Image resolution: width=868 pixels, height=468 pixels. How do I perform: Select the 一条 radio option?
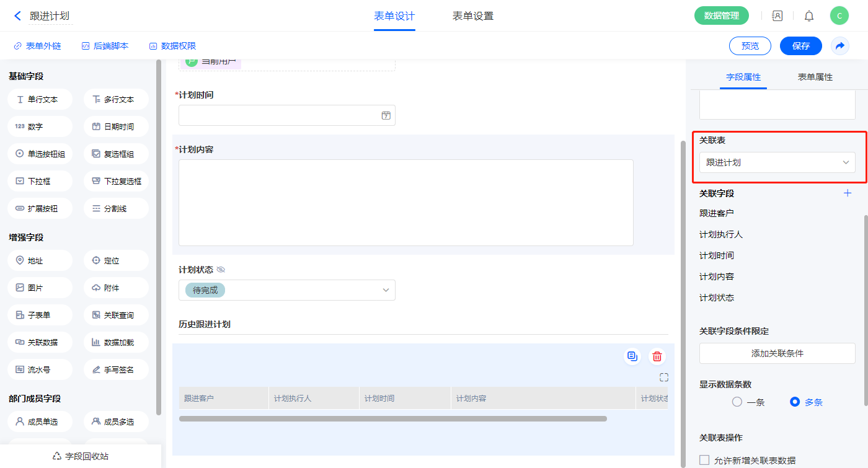[737, 402]
